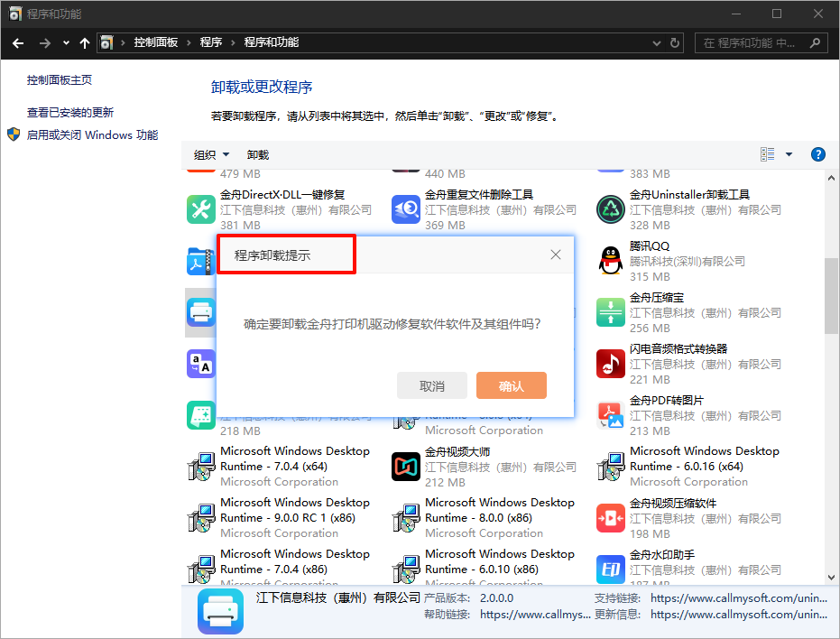The image size is (840, 639).
Task: Open the 组织 dropdown menu
Action: pyautogui.click(x=211, y=155)
